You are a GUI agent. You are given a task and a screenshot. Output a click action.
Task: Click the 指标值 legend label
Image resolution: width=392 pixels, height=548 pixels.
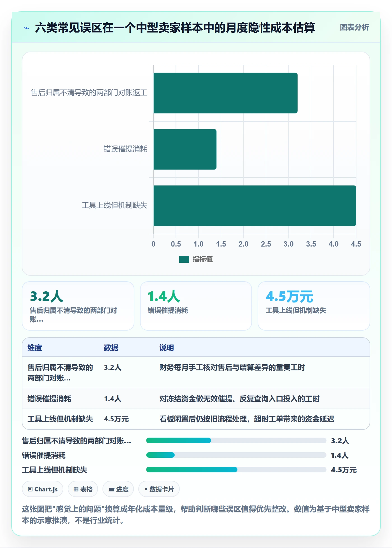(x=202, y=259)
